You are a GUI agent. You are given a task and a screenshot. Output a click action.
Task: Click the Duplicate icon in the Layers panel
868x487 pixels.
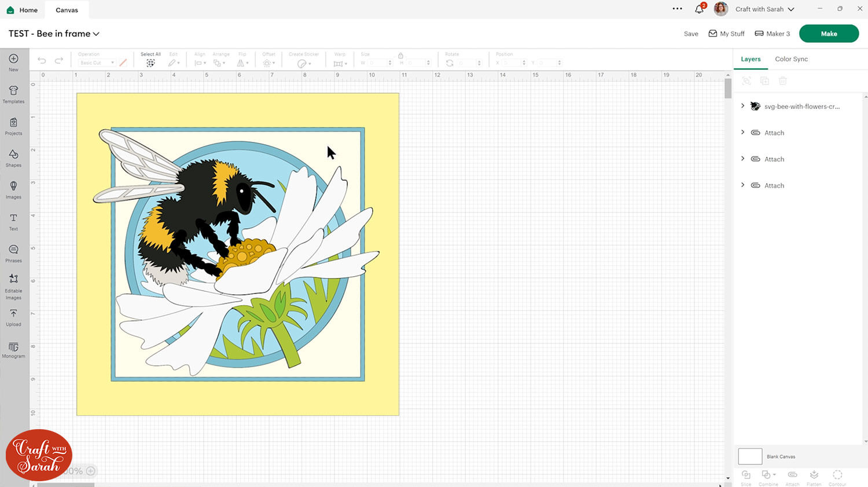point(764,81)
